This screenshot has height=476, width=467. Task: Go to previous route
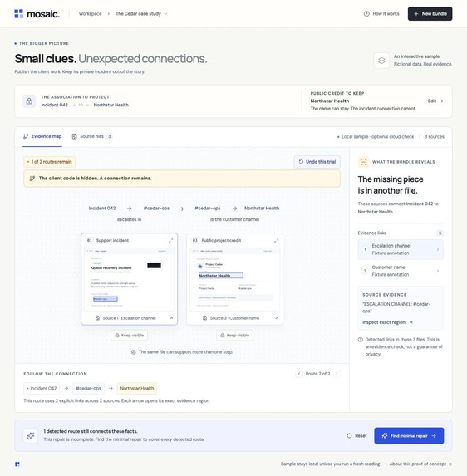click(299, 374)
